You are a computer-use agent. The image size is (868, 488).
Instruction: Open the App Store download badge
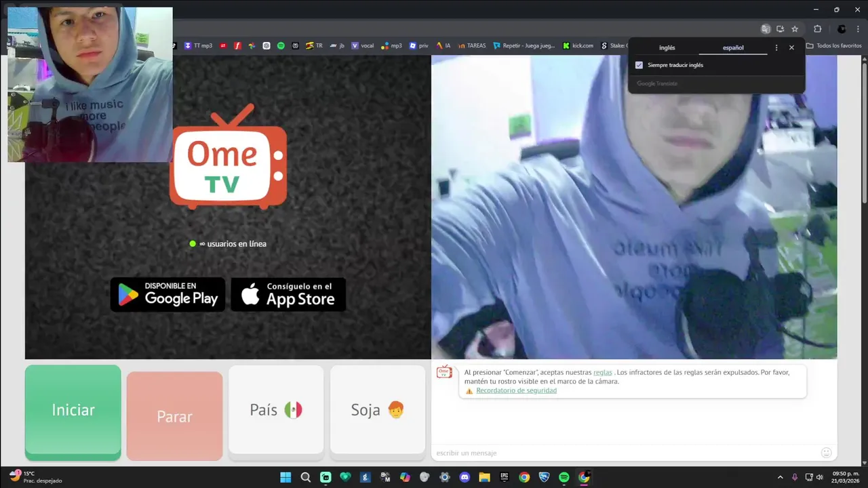click(288, 294)
